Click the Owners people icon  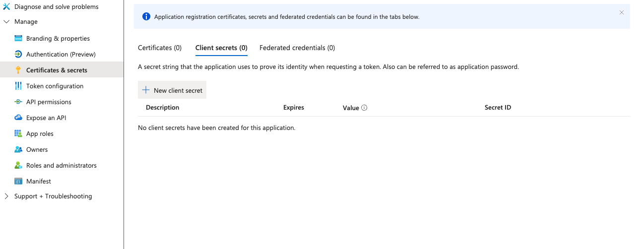click(18, 150)
